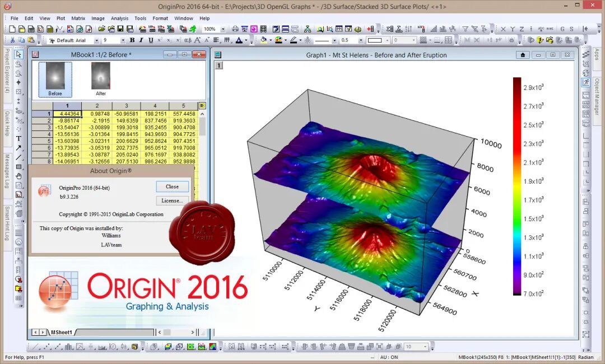Viewport: 605px width, 364px height.
Task: Select the Before matrix thumbnail
Action: (55, 79)
